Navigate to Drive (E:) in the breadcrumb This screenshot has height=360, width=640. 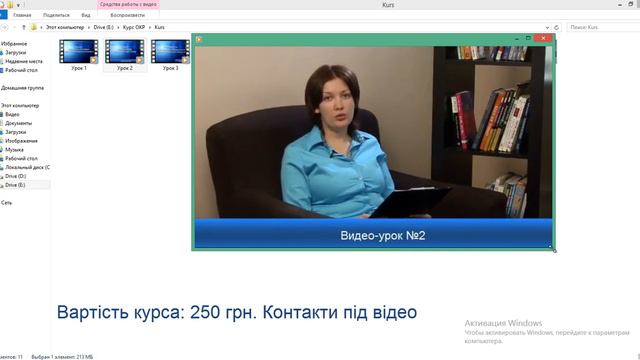tap(103, 27)
